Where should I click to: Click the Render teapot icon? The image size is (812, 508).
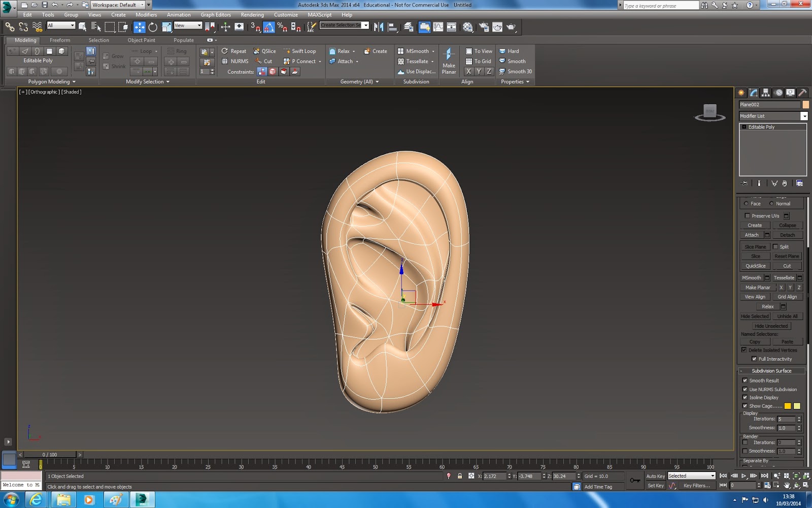click(511, 27)
